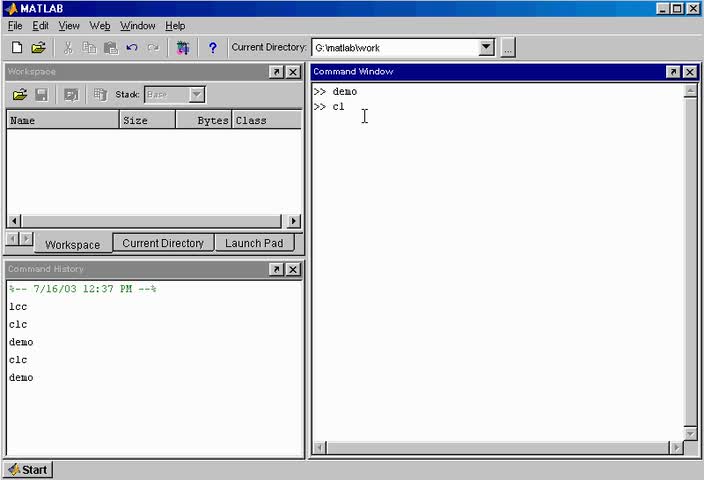The image size is (704, 480).
Task: Open Help with the question mark icon
Action: (212, 48)
